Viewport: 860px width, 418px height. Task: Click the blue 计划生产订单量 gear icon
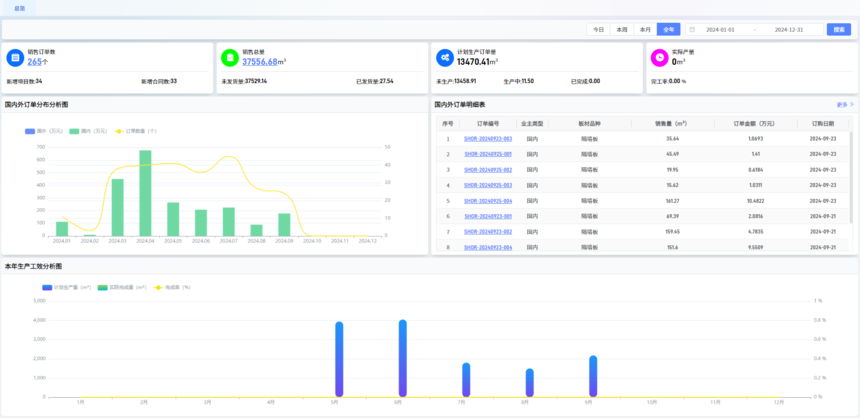445,57
